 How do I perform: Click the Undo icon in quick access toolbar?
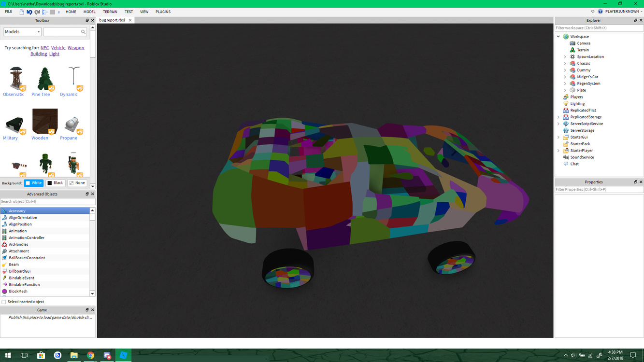pyautogui.click(x=29, y=11)
